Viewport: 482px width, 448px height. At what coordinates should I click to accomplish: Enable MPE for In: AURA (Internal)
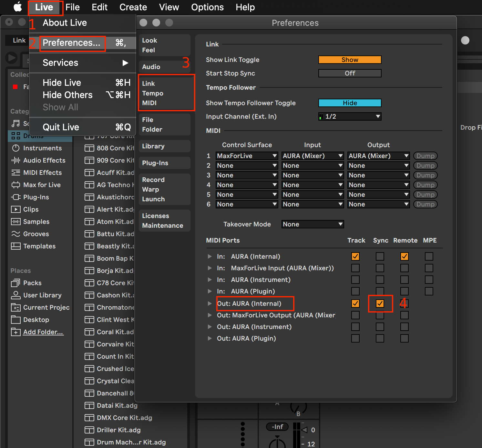coord(429,256)
